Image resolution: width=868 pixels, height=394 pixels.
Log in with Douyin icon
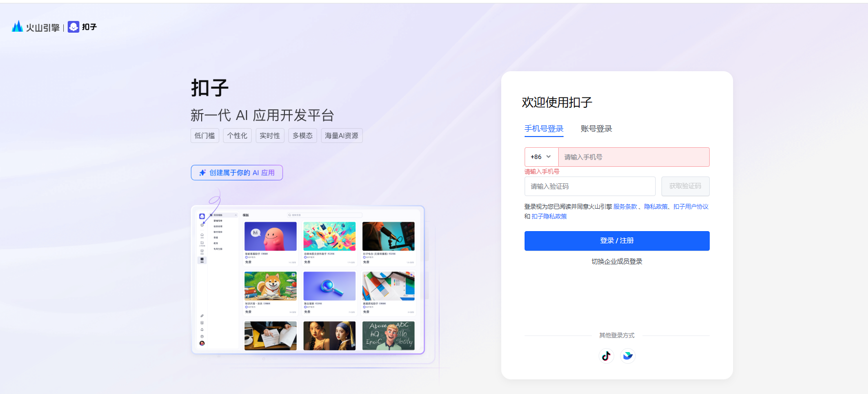(606, 356)
